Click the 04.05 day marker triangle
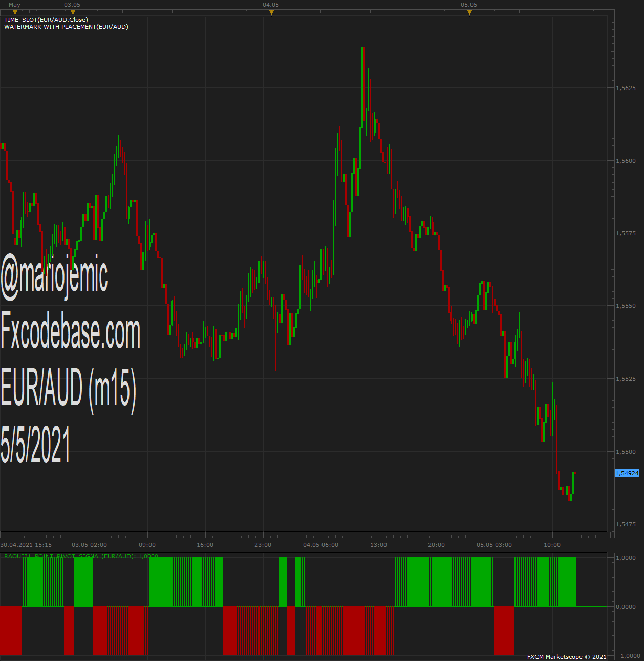644x661 pixels. [x=271, y=12]
